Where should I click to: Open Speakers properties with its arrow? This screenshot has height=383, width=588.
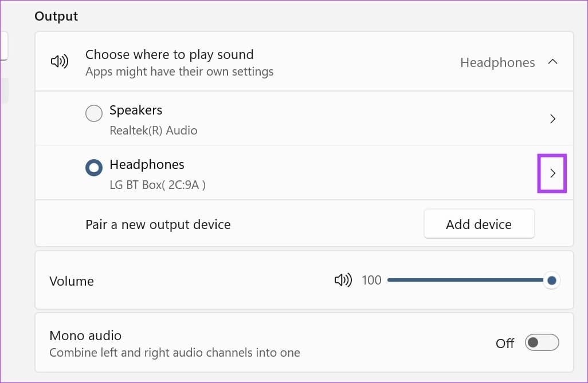pyautogui.click(x=552, y=119)
